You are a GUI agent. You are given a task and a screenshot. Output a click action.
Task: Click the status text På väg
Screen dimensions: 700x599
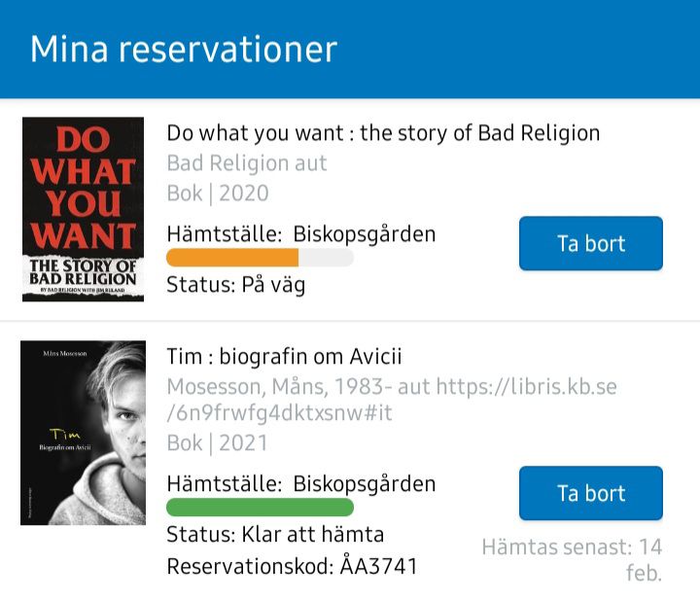[236, 285]
